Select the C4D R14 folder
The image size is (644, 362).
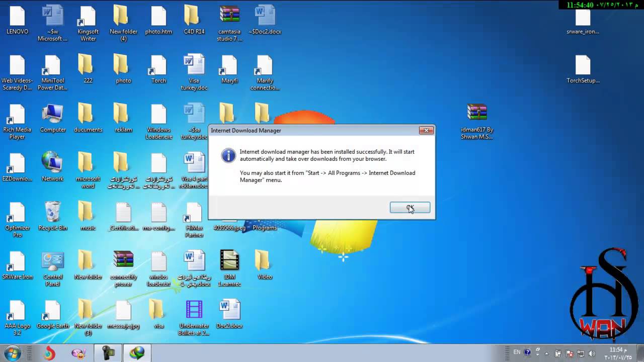point(194,21)
